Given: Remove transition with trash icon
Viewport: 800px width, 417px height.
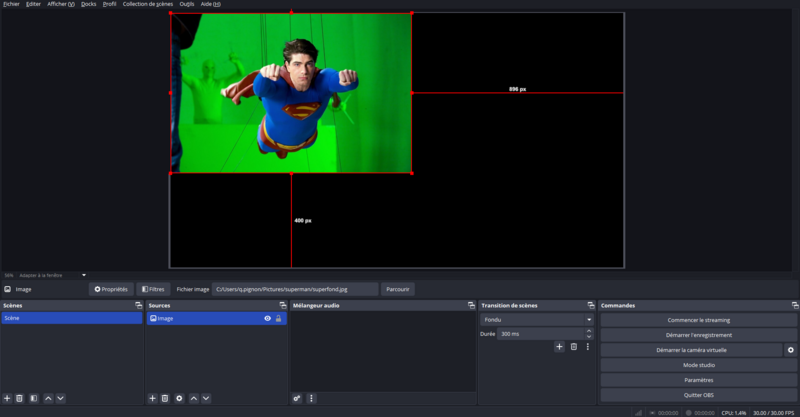Looking at the screenshot, I should (x=573, y=347).
